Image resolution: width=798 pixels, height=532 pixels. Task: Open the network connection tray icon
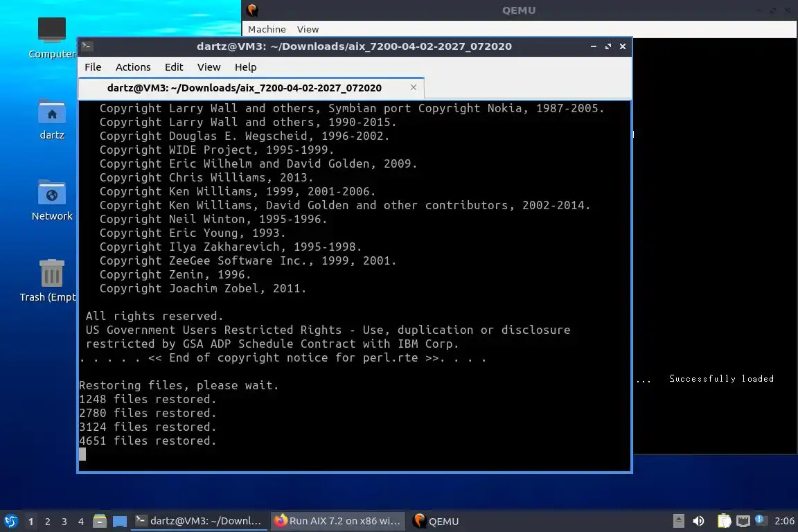click(x=743, y=521)
